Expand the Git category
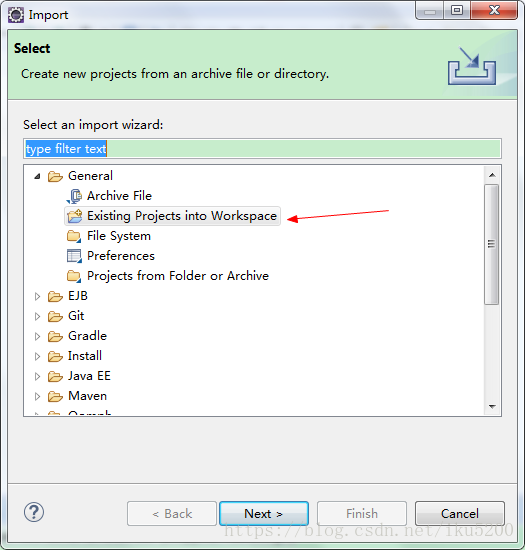This screenshot has height=550, width=525. [37, 316]
